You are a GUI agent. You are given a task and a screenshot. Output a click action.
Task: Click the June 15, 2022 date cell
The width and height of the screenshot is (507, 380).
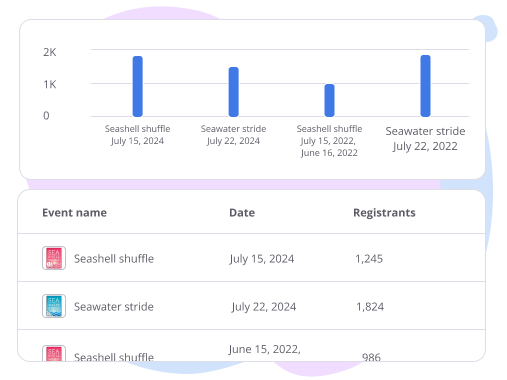[x=265, y=349]
